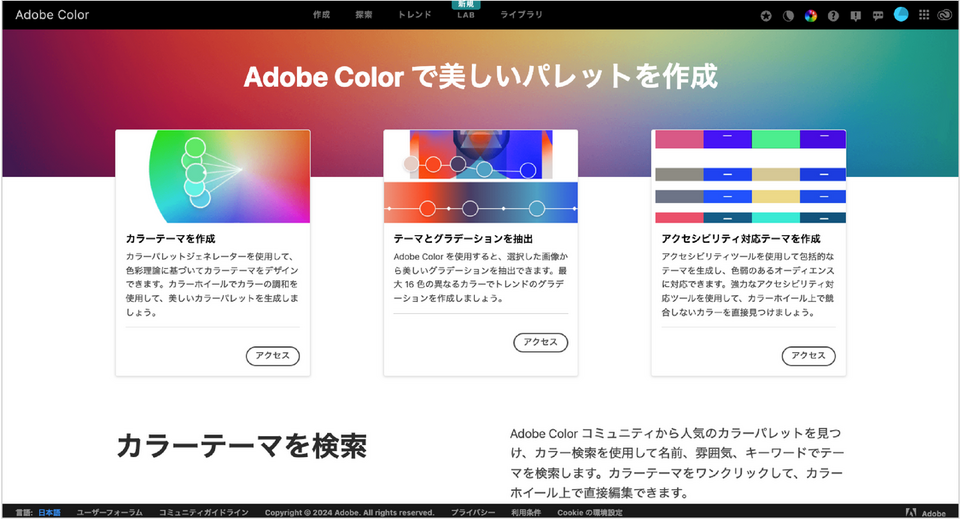Click アクセス under アクセシビリティ対応テーマを作成
Image resolution: width=960 pixels, height=520 pixels.
(808, 356)
